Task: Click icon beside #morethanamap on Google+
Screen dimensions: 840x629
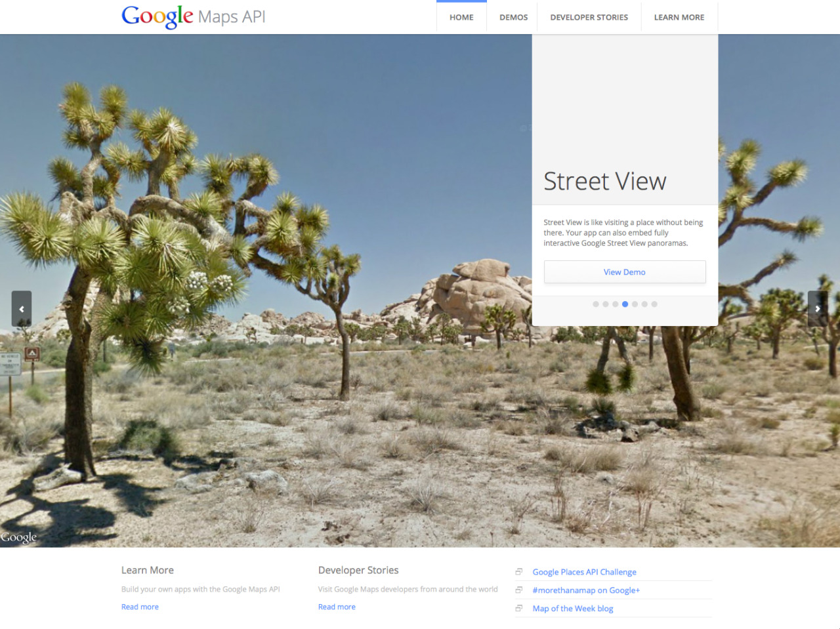Action: (518, 590)
